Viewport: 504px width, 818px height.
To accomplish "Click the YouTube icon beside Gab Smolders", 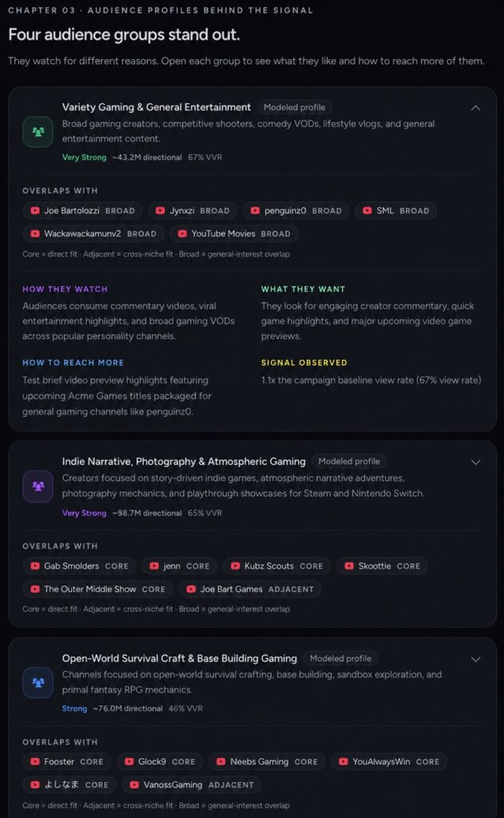I will [35, 566].
